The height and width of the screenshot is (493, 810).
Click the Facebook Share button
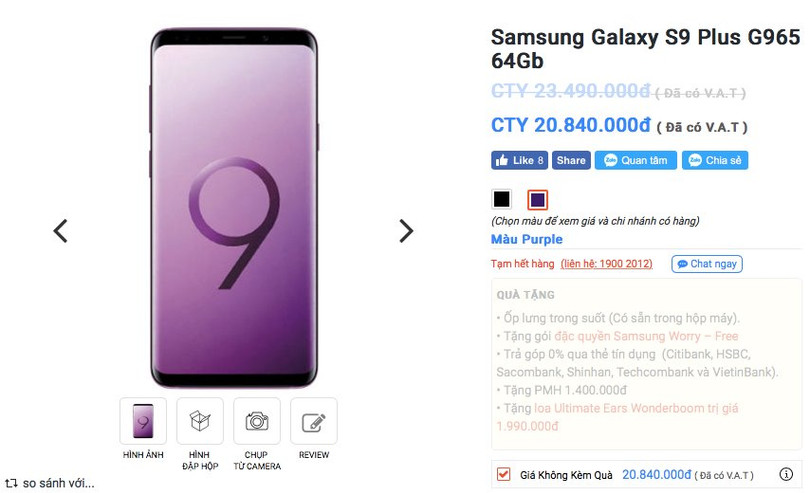(571, 160)
